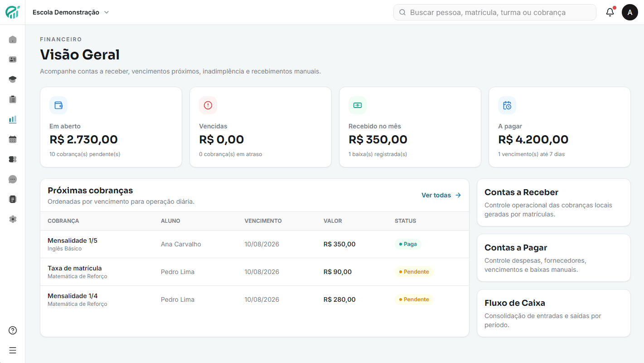Click the R$ 0,00 overdue amount
This screenshot has height=363, width=644.
[222, 139]
